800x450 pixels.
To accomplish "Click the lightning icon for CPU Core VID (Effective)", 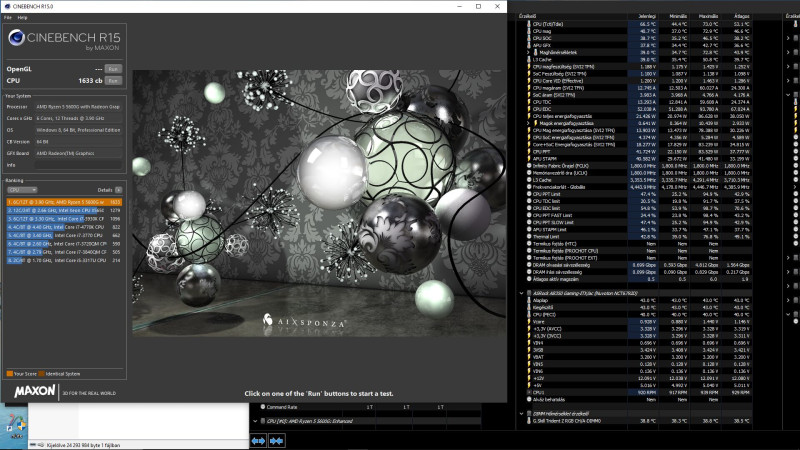I will point(529,81).
